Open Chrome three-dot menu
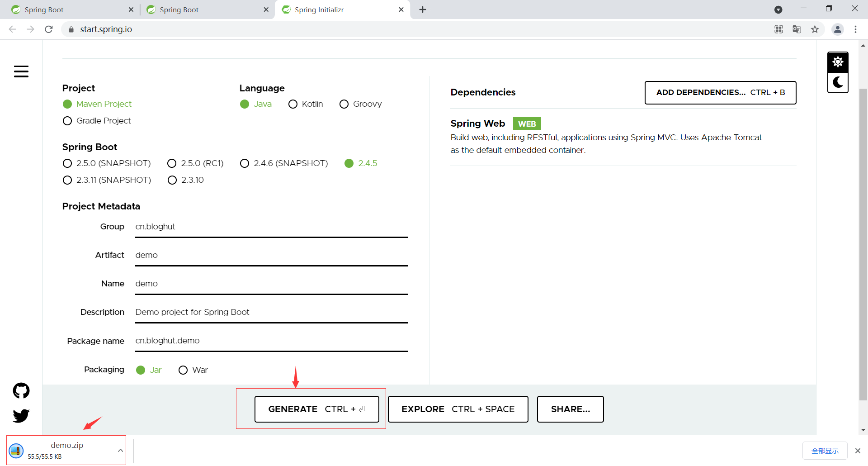The width and height of the screenshot is (868, 466). pyautogui.click(x=855, y=29)
